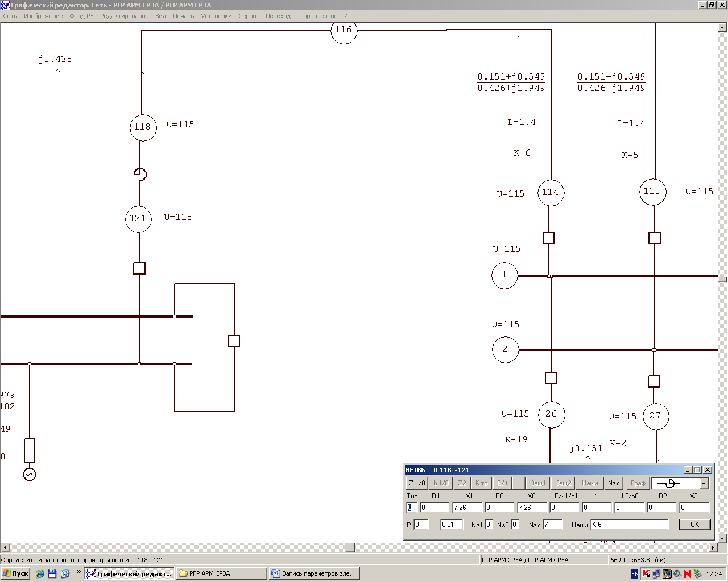Click the Наим field containing K-6
The width and height of the screenshot is (728, 582).
pos(629,525)
